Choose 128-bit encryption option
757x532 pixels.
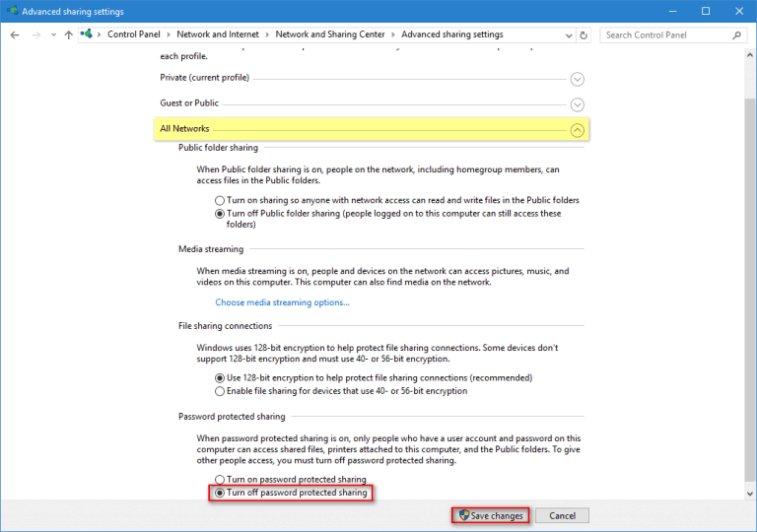(x=220, y=377)
